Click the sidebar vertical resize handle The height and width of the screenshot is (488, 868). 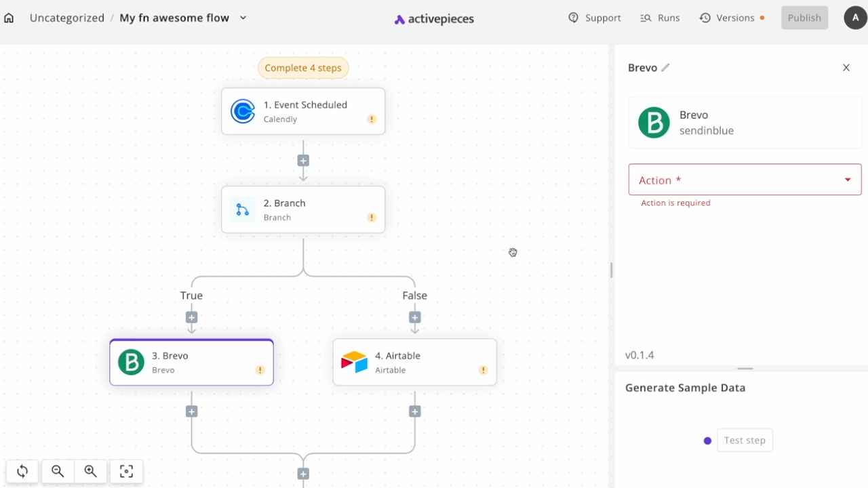pos(611,270)
